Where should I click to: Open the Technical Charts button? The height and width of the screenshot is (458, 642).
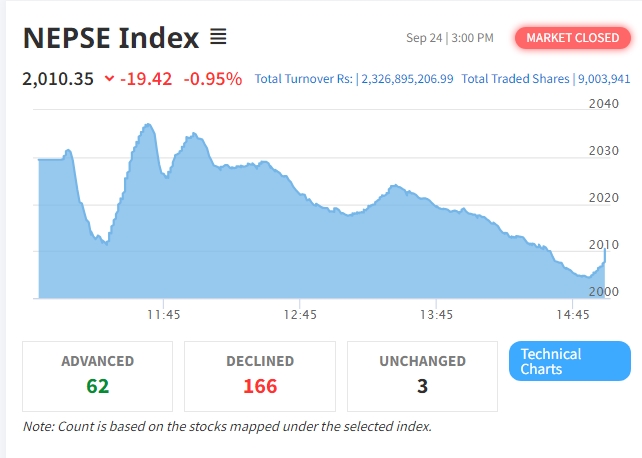569,361
